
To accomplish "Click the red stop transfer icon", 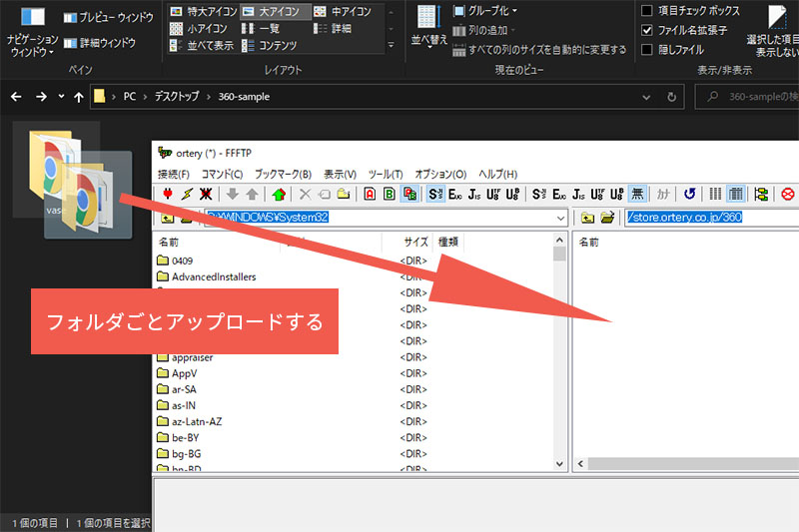I will coord(788,194).
